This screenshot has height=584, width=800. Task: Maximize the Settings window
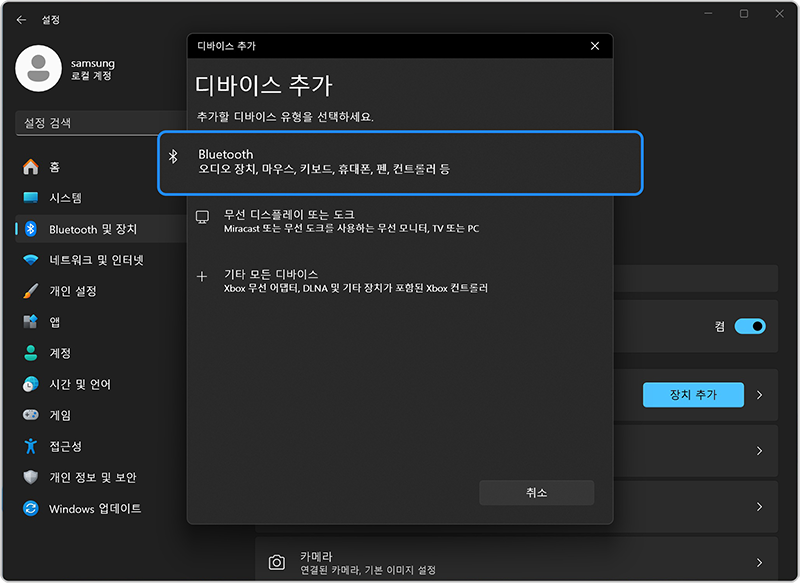pyautogui.click(x=744, y=14)
